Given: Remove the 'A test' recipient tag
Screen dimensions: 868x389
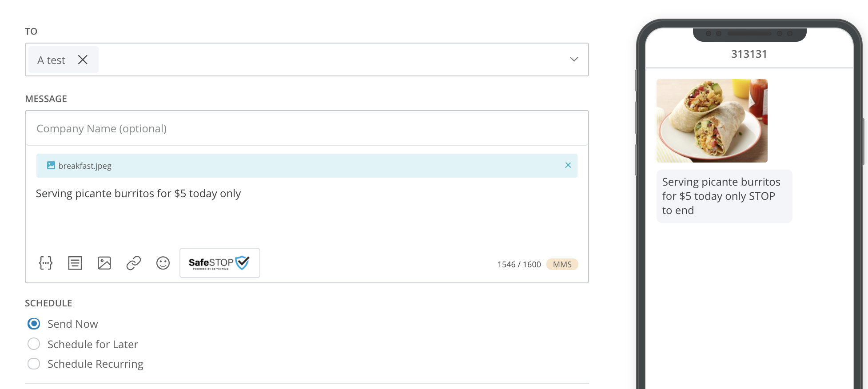Looking at the screenshot, I should [83, 60].
